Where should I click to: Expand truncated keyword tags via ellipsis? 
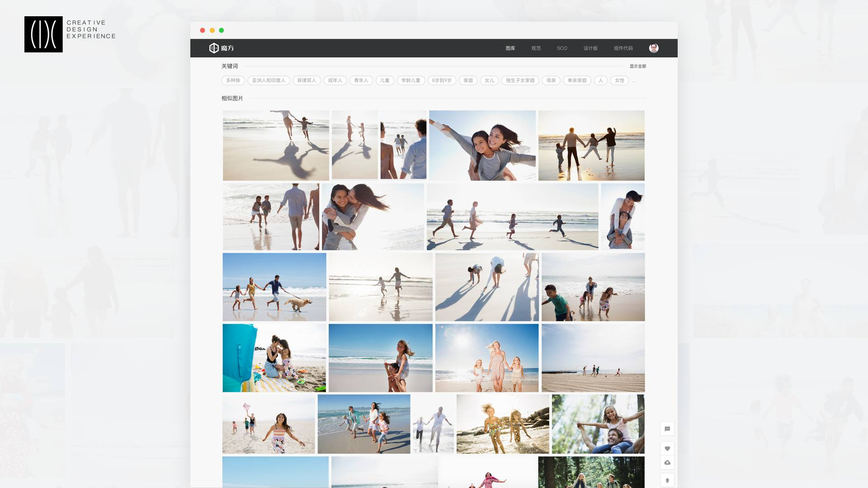[x=634, y=81]
